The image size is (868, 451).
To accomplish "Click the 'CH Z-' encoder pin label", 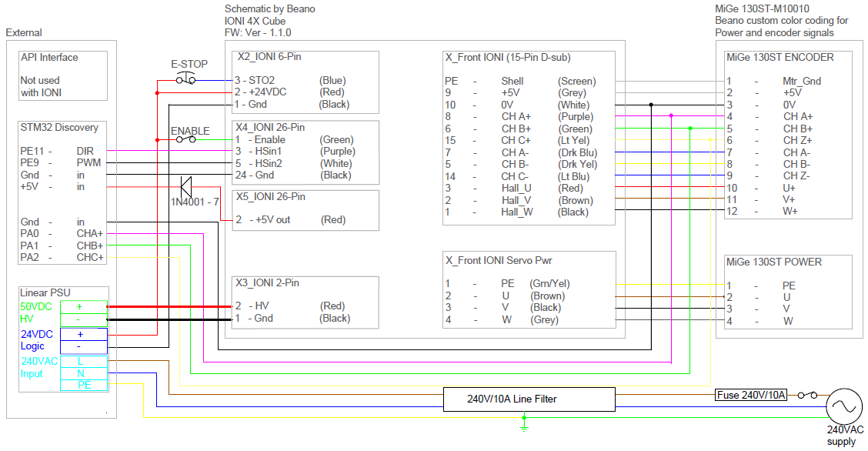I will click(x=796, y=176).
